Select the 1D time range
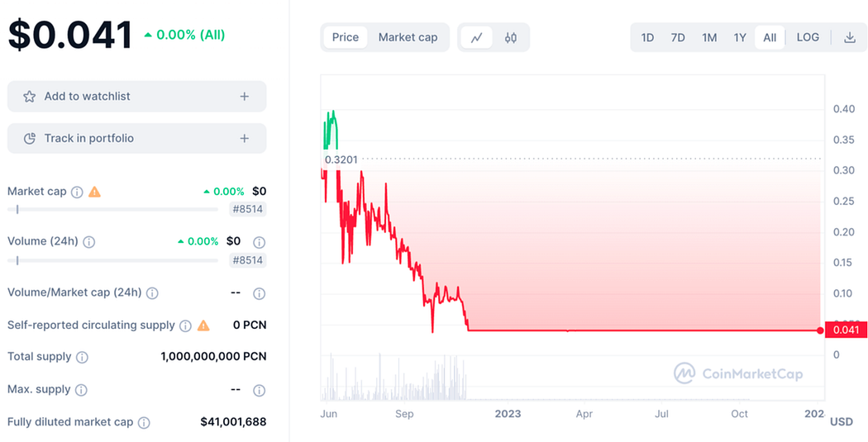 point(647,37)
